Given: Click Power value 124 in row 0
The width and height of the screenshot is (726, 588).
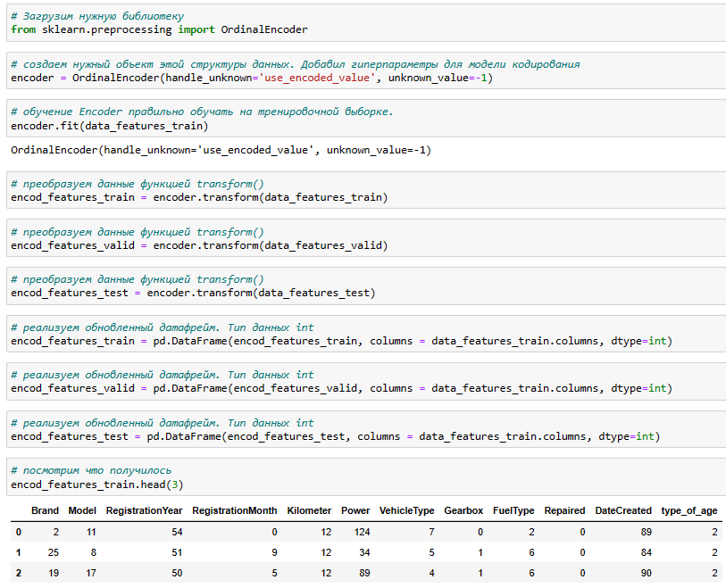Looking at the screenshot, I should pyautogui.click(x=362, y=532).
